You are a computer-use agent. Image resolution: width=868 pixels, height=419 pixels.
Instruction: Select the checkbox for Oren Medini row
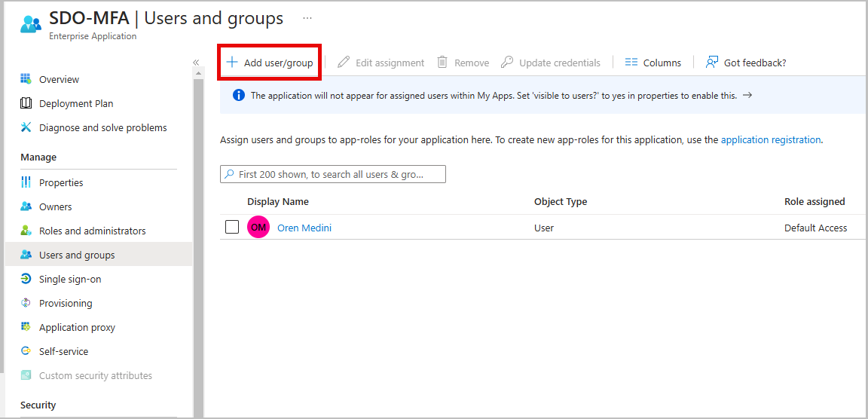(x=232, y=227)
